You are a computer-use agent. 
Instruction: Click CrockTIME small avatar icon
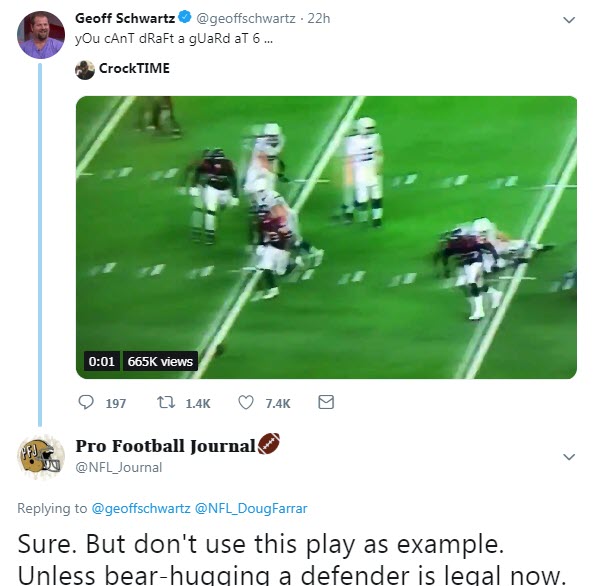click(85, 69)
